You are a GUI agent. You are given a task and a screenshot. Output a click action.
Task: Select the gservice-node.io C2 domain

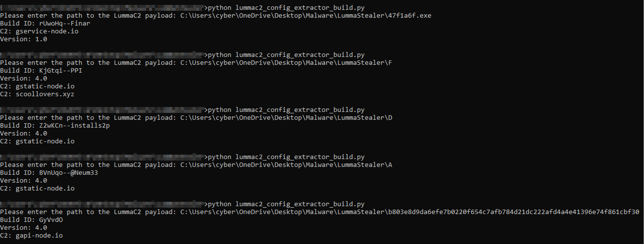[x=47, y=31]
